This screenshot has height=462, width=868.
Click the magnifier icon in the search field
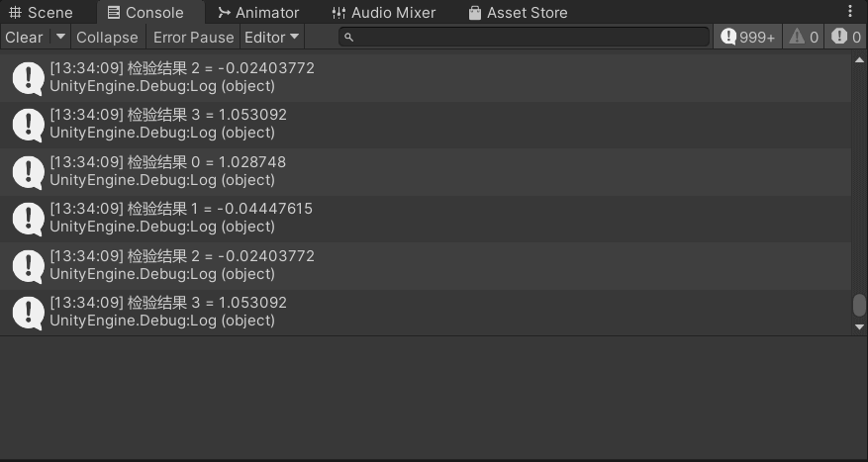click(348, 37)
